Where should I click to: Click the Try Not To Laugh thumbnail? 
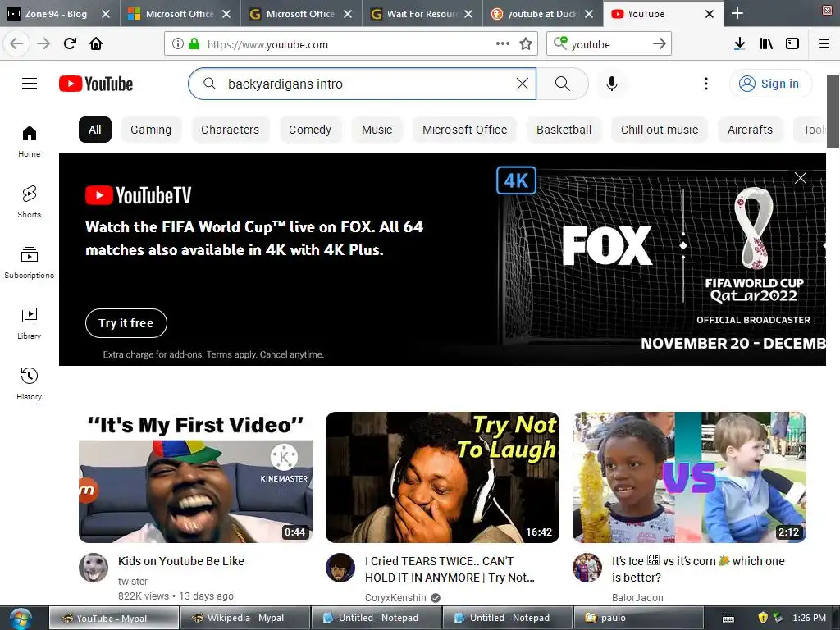[x=442, y=477]
